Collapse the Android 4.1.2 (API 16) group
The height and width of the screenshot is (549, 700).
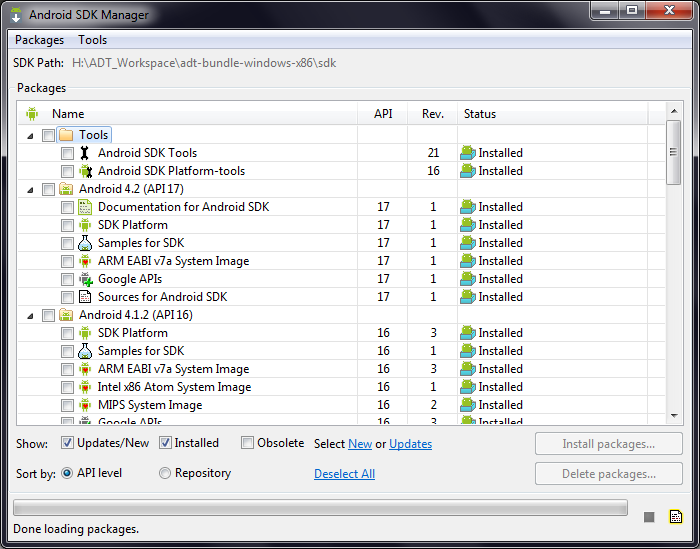30,316
